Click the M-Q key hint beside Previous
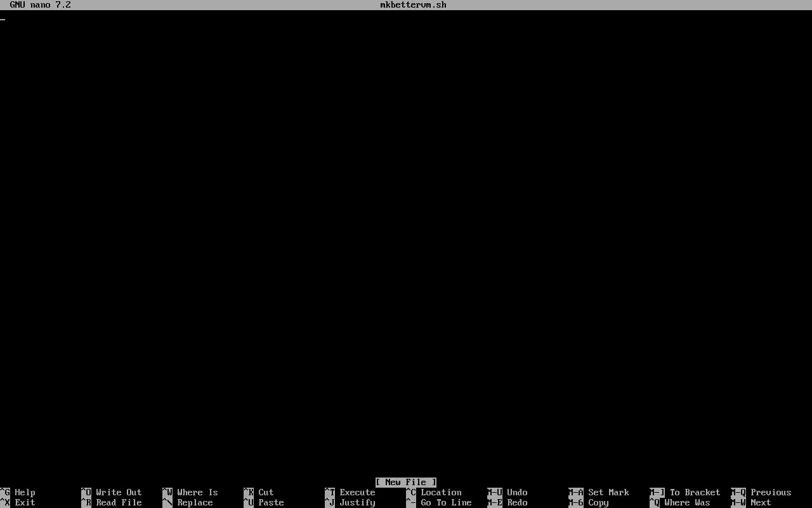 click(x=738, y=492)
